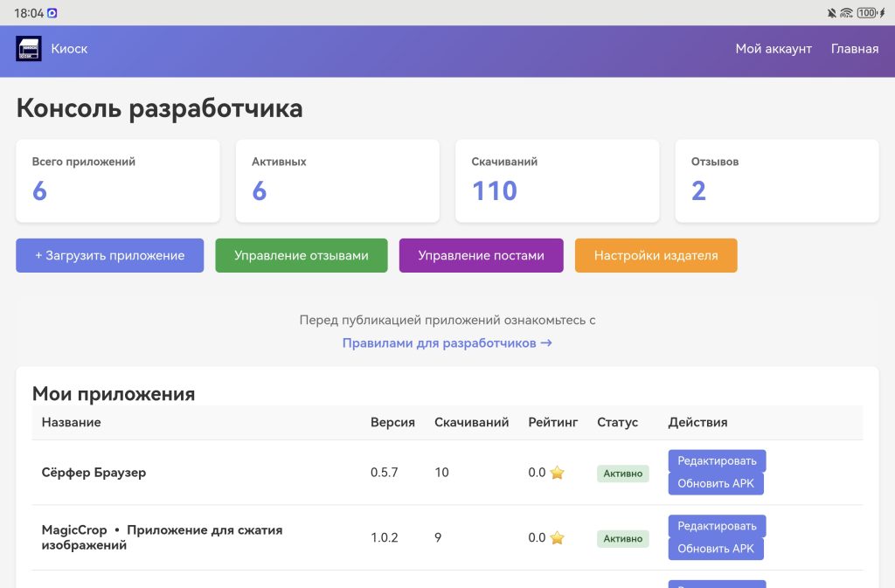Go to Главная in the header
Screen dimensions: 895x588
point(854,49)
